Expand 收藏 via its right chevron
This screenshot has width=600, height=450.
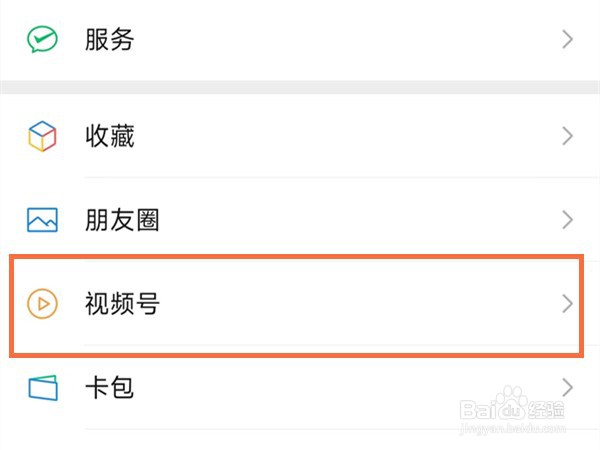pyautogui.click(x=567, y=136)
